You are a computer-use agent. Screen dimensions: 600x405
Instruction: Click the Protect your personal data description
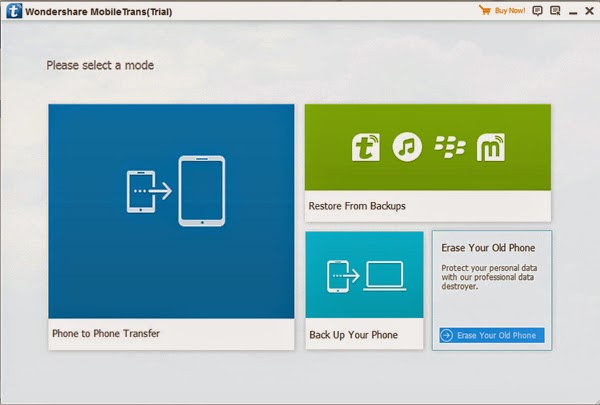click(x=489, y=277)
